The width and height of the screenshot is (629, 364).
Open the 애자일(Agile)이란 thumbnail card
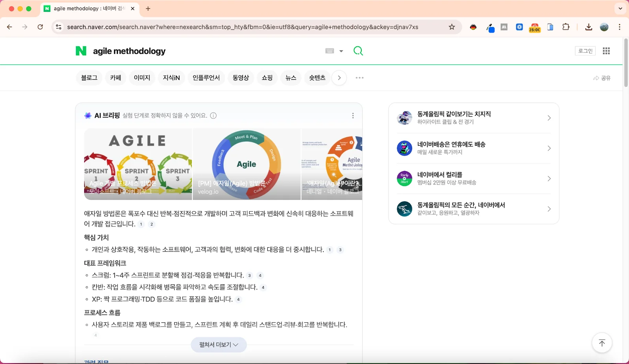click(332, 164)
